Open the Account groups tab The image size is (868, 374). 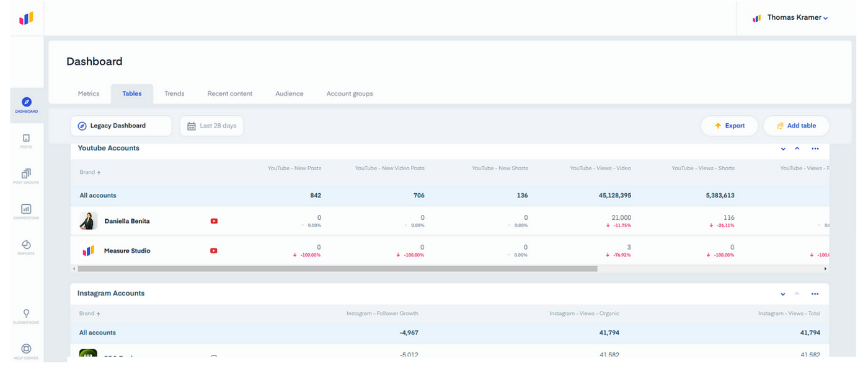tap(350, 94)
